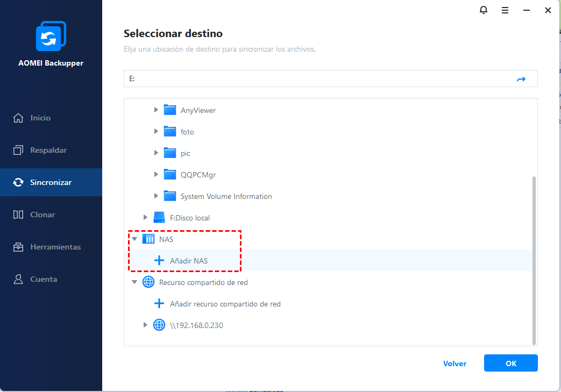Expand the pic folder
Screen dimensions: 561x392
click(x=156, y=153)
